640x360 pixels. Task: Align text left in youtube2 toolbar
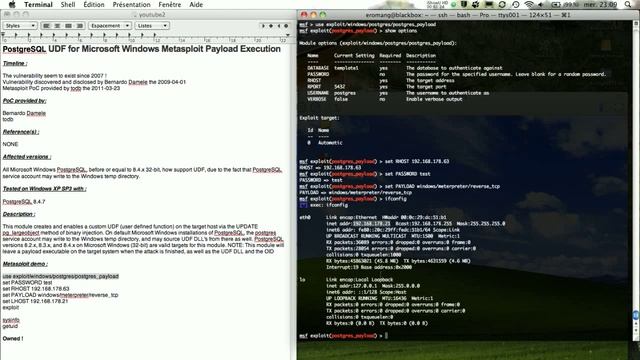tap(47, 26)
